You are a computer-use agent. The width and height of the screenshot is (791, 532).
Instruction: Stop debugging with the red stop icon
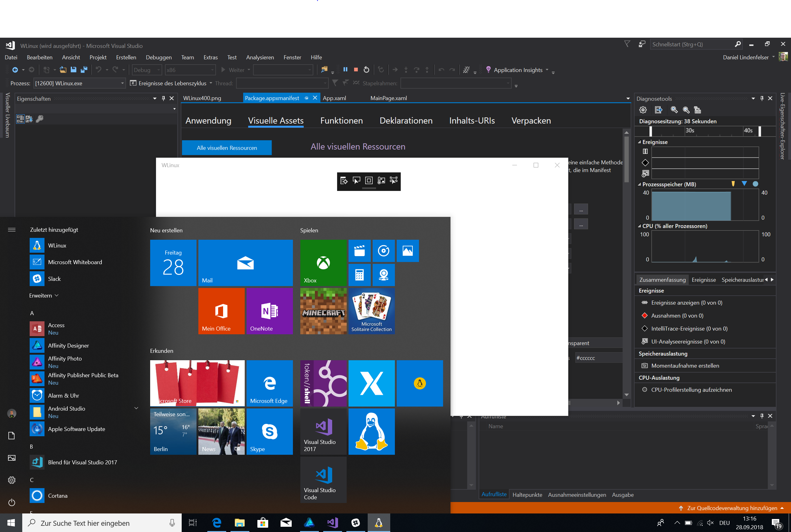[356, 70]
